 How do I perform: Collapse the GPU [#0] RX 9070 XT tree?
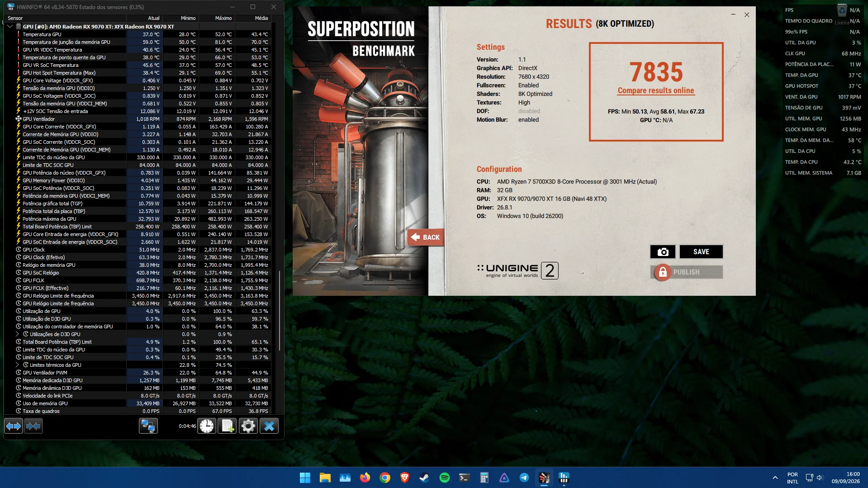click(10, 27)
